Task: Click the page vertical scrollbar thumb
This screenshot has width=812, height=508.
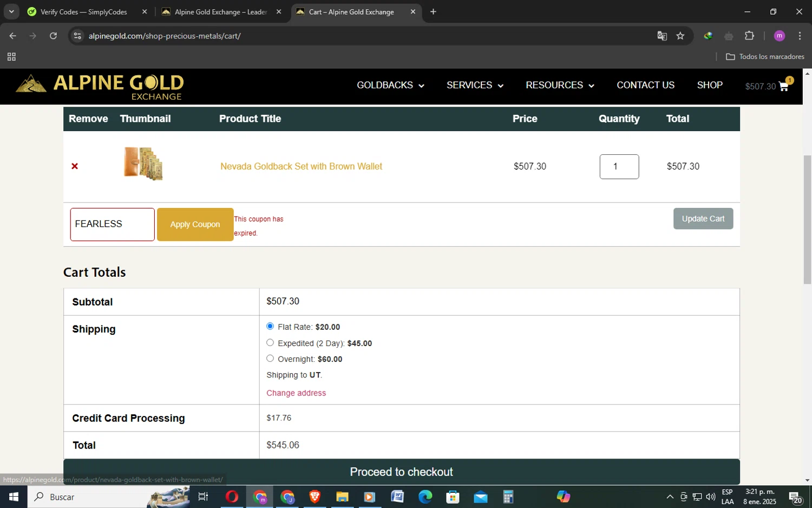Action: (807, 219)
